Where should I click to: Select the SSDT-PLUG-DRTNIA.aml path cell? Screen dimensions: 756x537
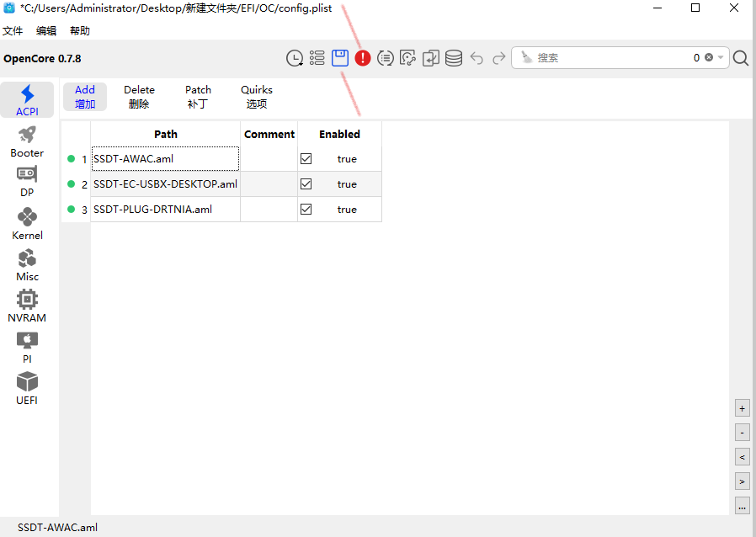click(165, 209)
